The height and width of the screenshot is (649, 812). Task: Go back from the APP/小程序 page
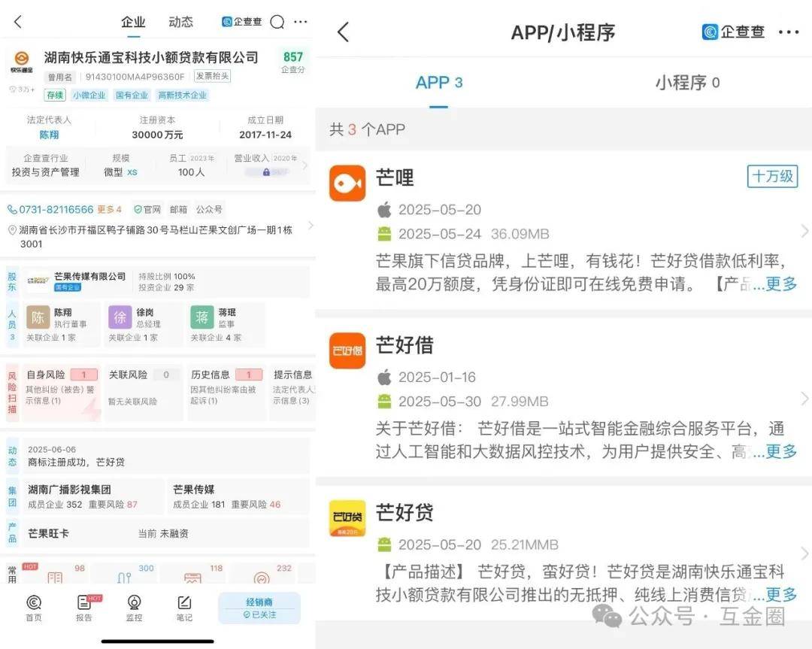click(344, 32)
